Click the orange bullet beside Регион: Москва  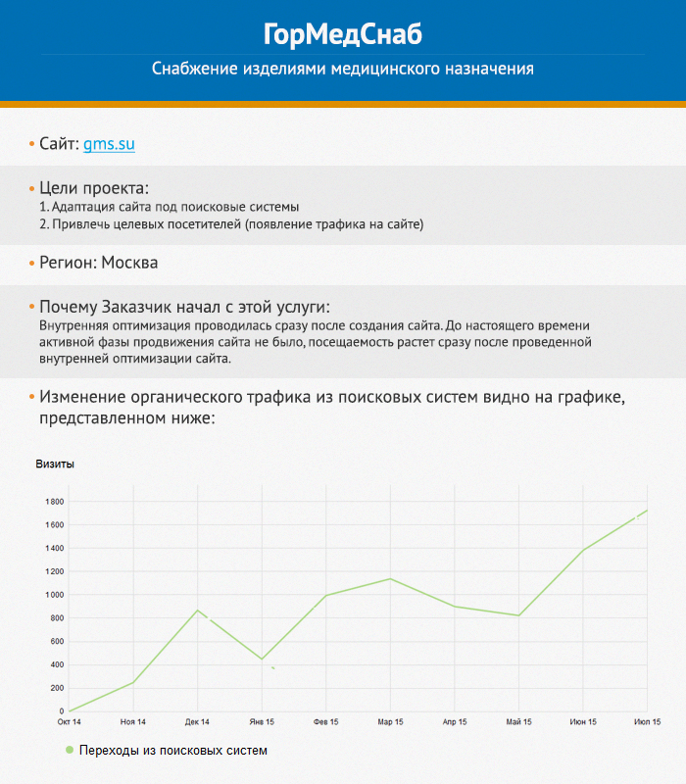[x=31, y=264]
